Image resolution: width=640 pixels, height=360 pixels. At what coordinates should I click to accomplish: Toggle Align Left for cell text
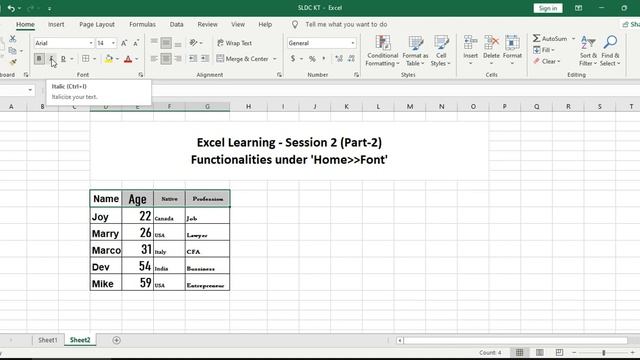(154, 59)
